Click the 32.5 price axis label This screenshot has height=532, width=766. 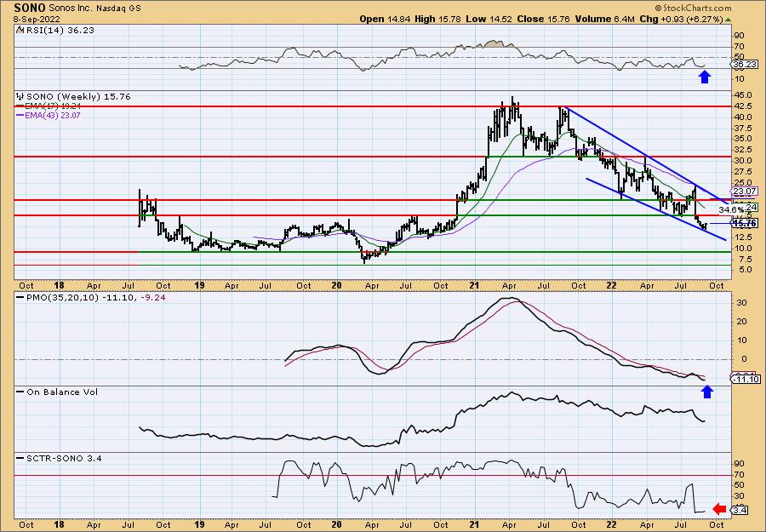(x=743, y=150)
